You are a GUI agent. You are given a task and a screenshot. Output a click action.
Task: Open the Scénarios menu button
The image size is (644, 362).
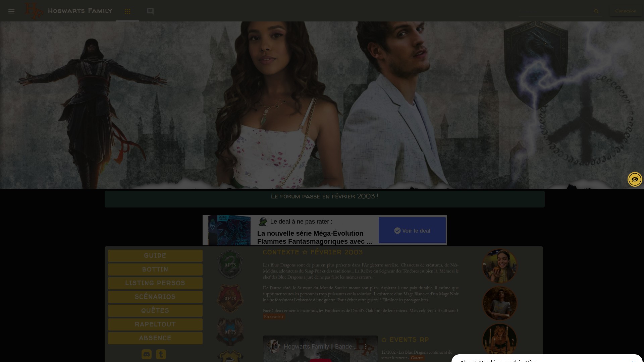(x=155, y=297)
